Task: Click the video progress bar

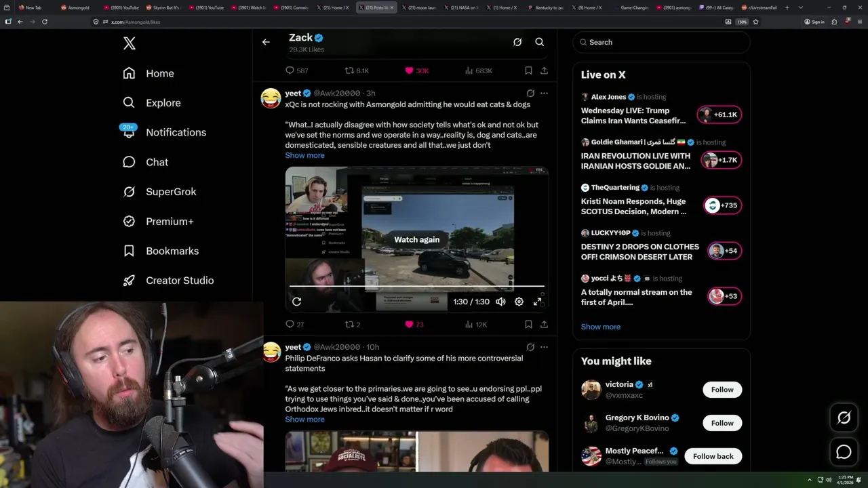Action: [x=417, y=287]
